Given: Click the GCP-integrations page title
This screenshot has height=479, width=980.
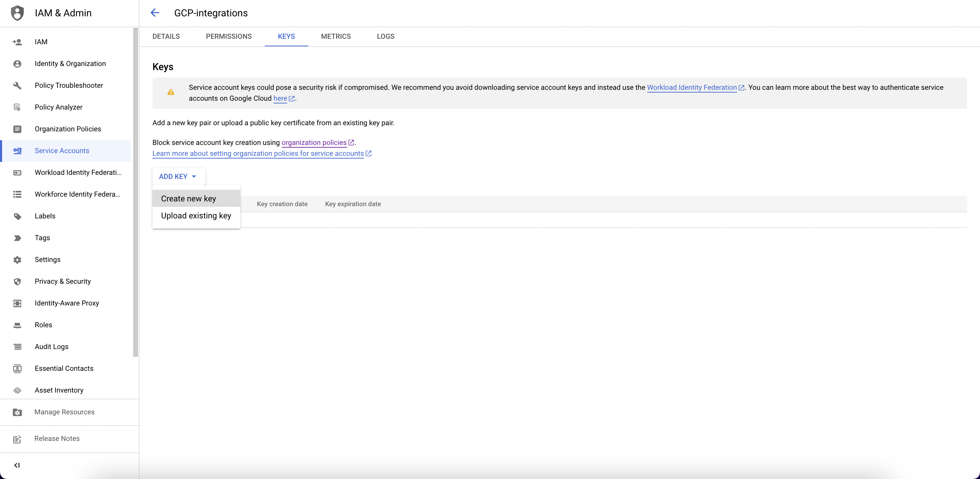Looking at the screenshot, I should point(211,13).
